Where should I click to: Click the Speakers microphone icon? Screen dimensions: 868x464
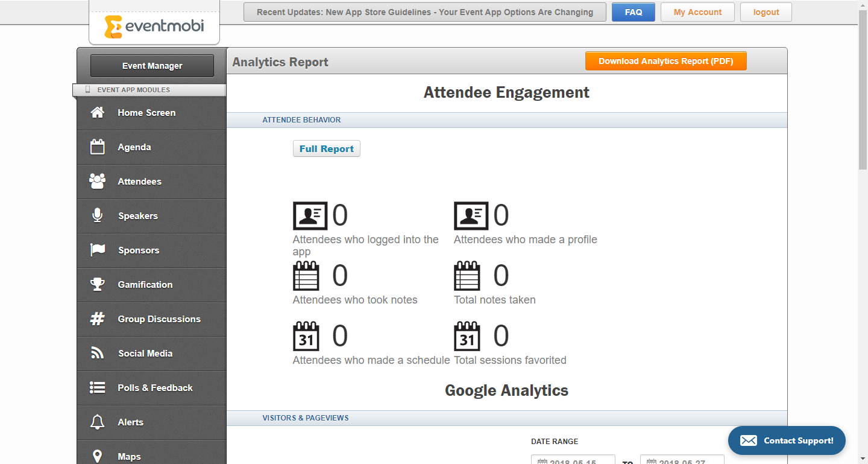click(97, 216)
